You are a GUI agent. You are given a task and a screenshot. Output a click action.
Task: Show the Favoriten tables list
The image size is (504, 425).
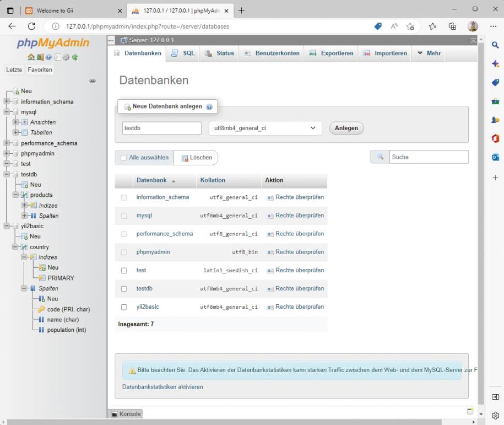(40, 69)
